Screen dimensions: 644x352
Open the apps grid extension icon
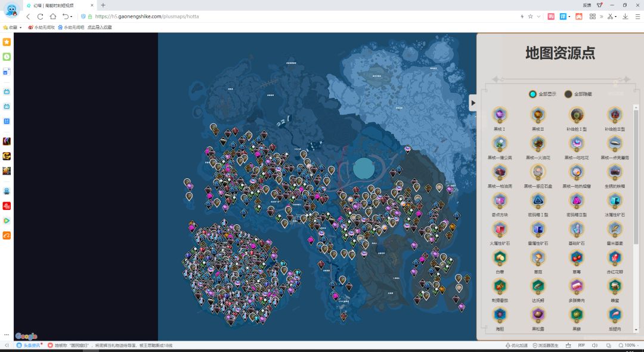tap(592, 17)
